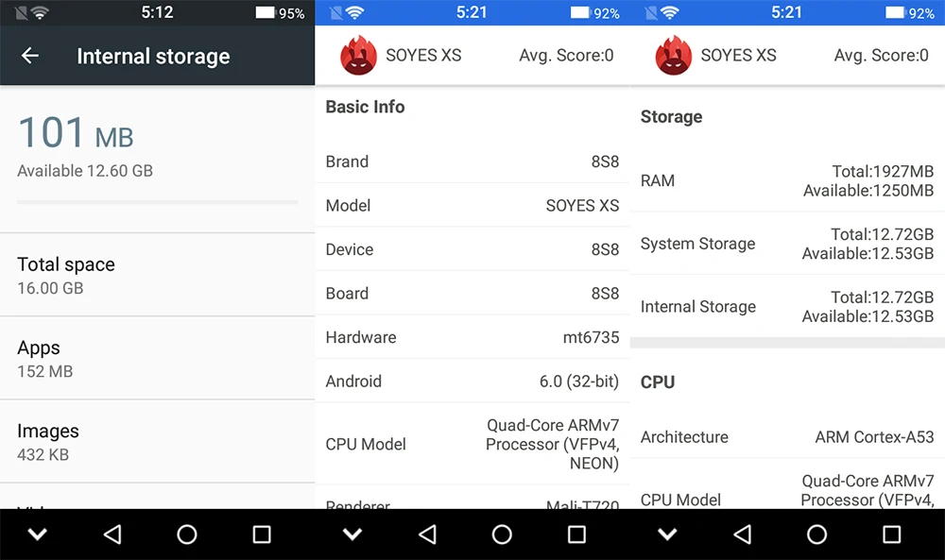Tap the Android 6.0 (32-bit) row
Viewport: 945px width, 560px height.
(472, 382)
